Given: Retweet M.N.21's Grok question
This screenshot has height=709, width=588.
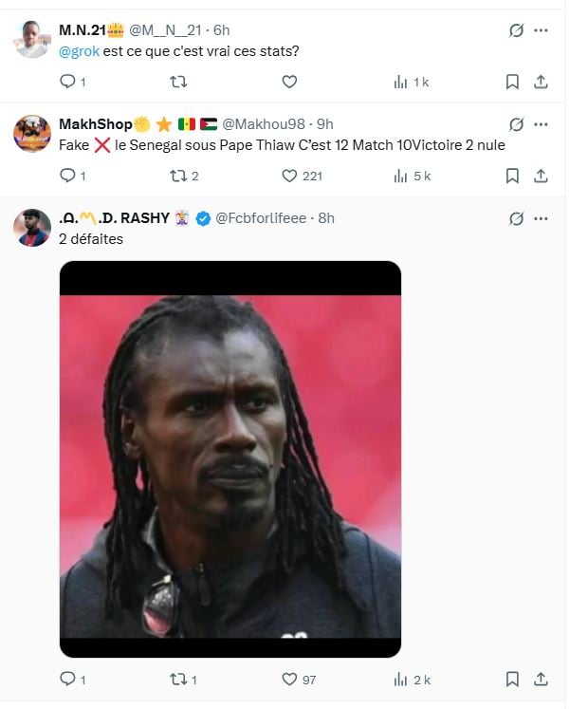Looking at the screenshot, I should coord(177,82).
